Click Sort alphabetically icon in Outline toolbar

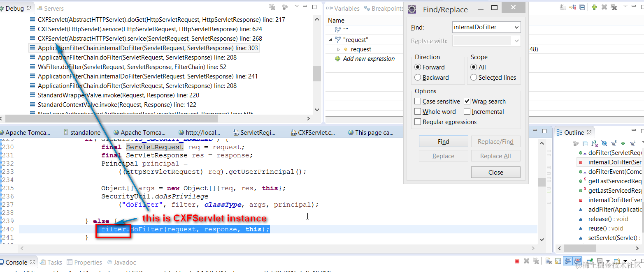pyautogui.click(x=595, y=143)
